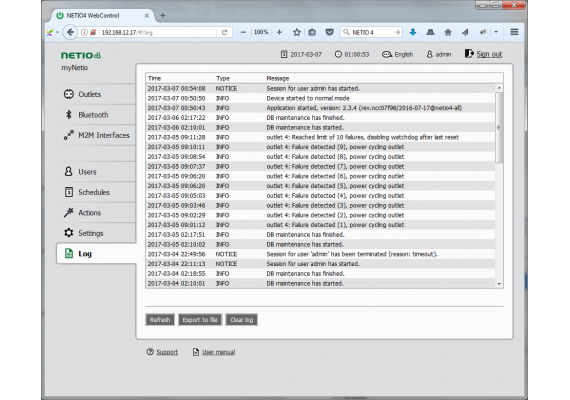Click the 2017-03-07 00:54:08 timestamp
Viewport: 570px width, 400px height.
coord(176,88)
